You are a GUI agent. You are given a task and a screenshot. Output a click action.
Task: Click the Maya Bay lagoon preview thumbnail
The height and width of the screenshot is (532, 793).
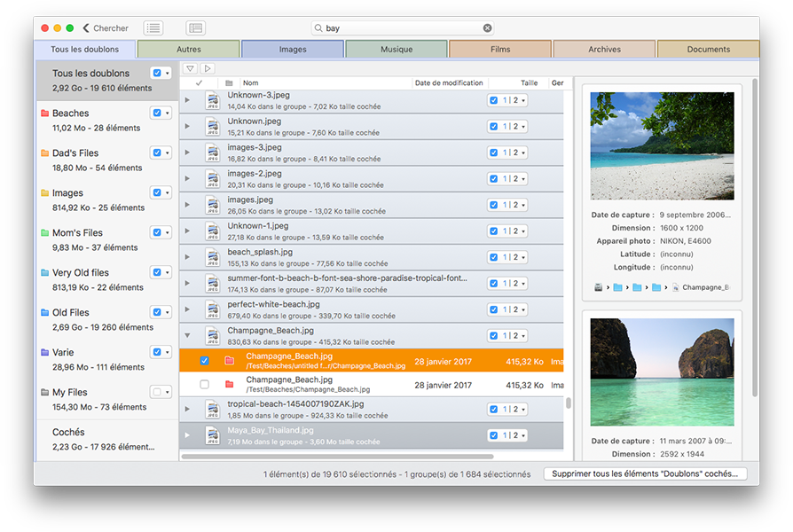662,372
